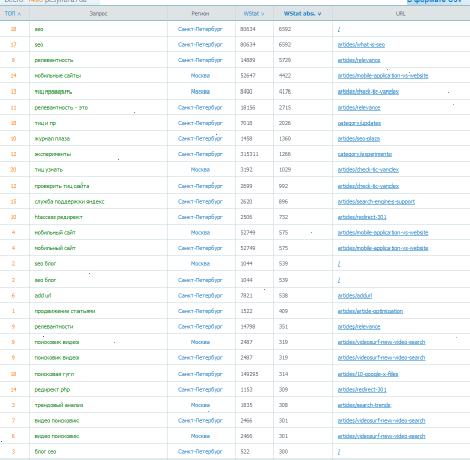Click Санкт-Петербург region in журнал плаза row
The height and width of the screenshot is (460, 470).
pyautogui.click(x=200, y=139)
